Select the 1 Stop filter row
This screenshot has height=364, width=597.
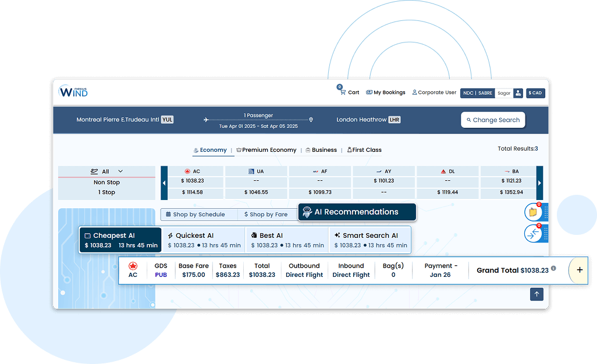click(107, 192)
